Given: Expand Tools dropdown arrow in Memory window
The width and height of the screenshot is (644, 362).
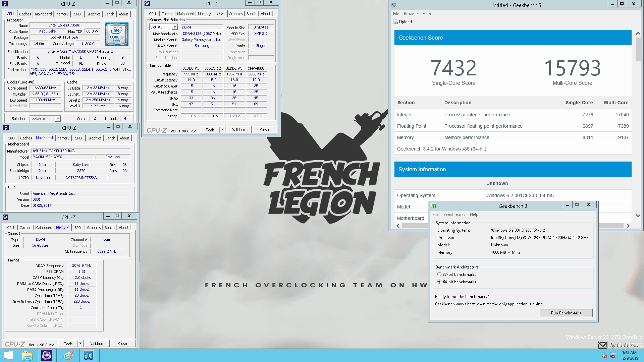Looking at the screenshot, I should tap(80, 344).
